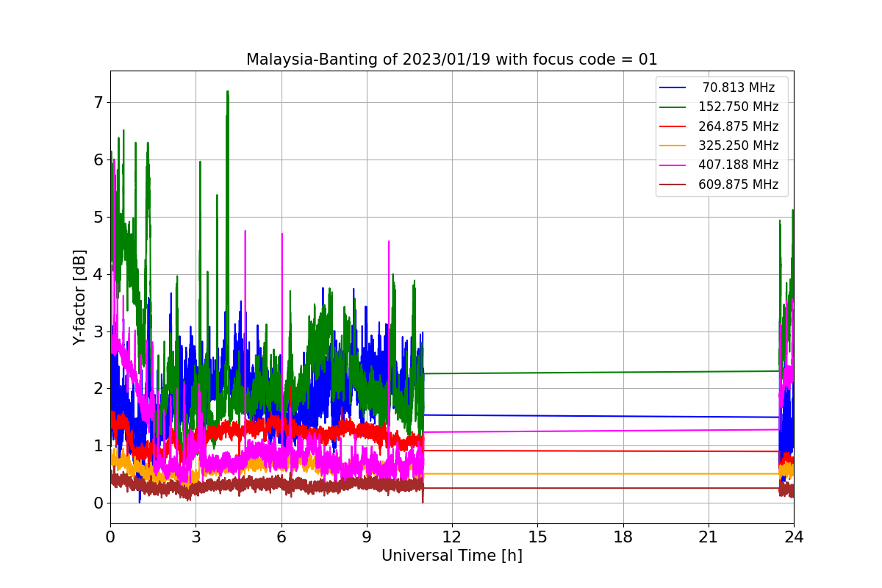Click the orange line swatch in legend

673,146
